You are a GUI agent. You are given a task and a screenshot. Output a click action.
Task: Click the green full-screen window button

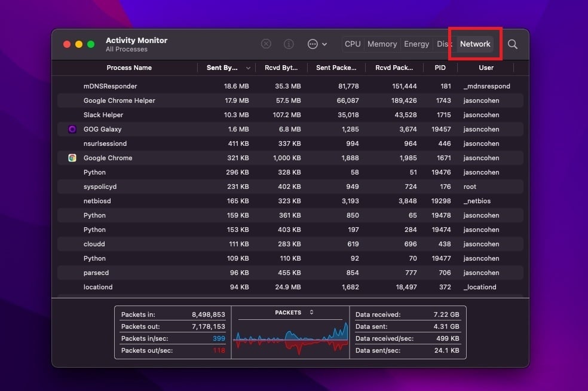coord(91,44)
